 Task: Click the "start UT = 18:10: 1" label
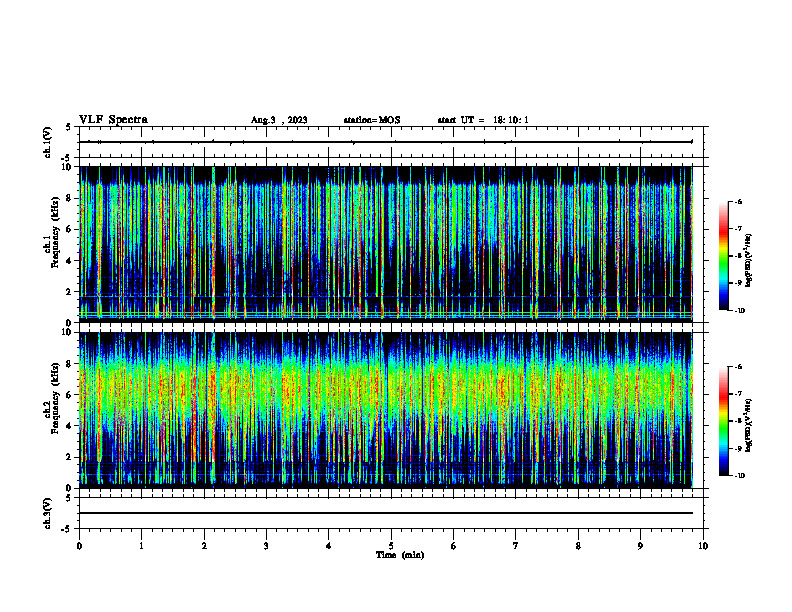click(483, 120)
